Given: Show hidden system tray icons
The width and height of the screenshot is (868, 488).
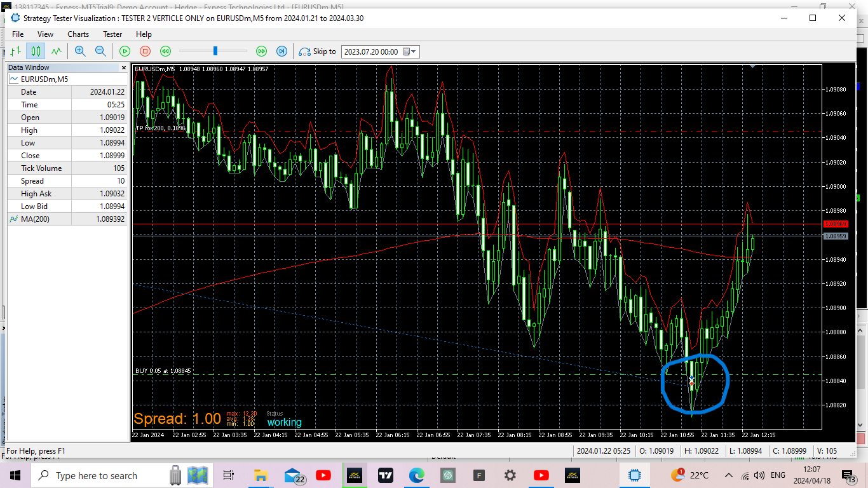Looking at the screenshot, I should point(728,475).
